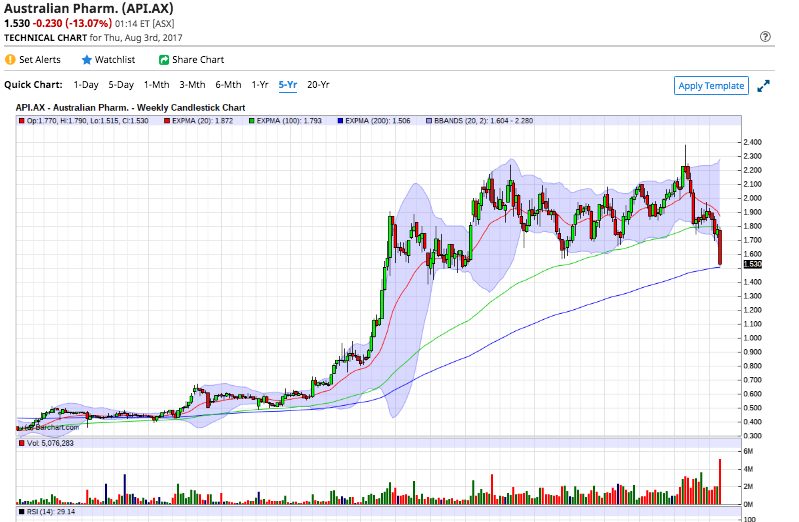The height and width of the screenshot is (522, 799).
Task: Select the 6-Mth quick chart
Action: click(228, 85)
